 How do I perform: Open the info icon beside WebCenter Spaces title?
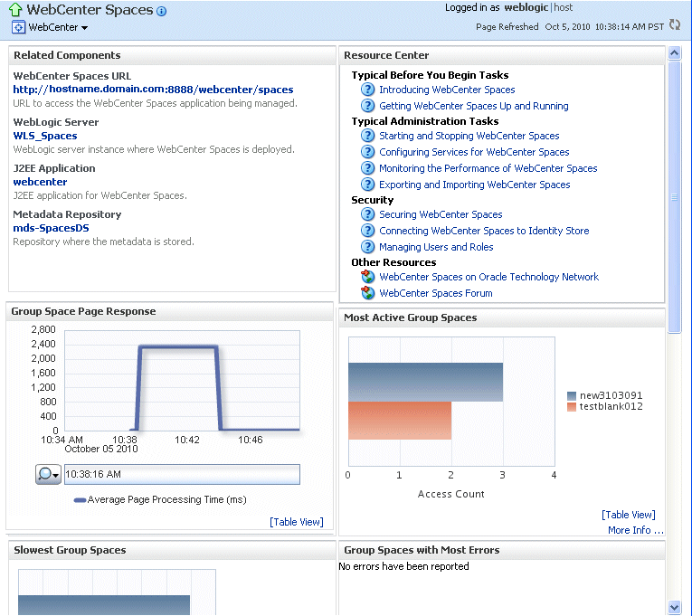pos(162,12)
